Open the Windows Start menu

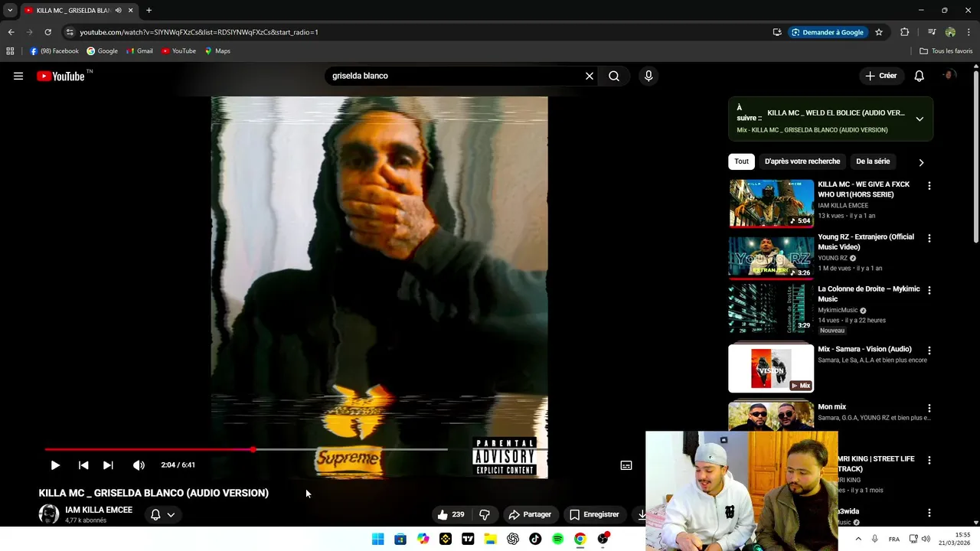coord(377,539)
